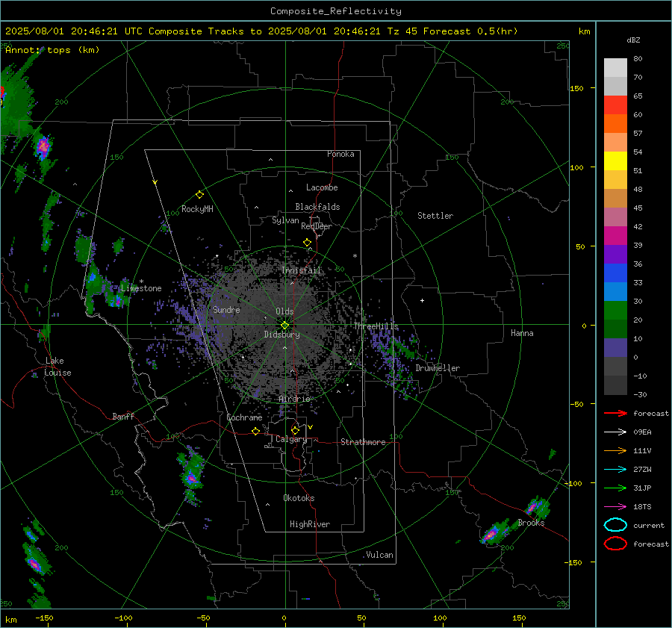Click the Banff town label
672x628 pixels.
click(x=123, y=417)
